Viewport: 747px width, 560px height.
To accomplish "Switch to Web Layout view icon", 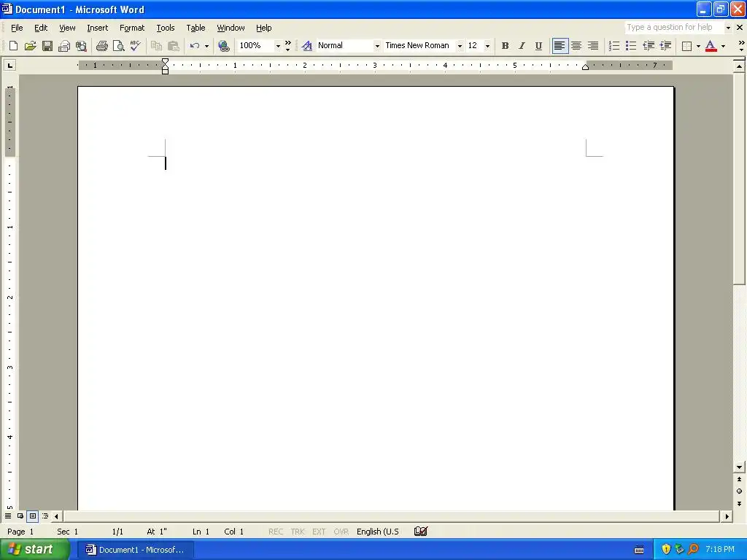I will click(x=20, y=516).
